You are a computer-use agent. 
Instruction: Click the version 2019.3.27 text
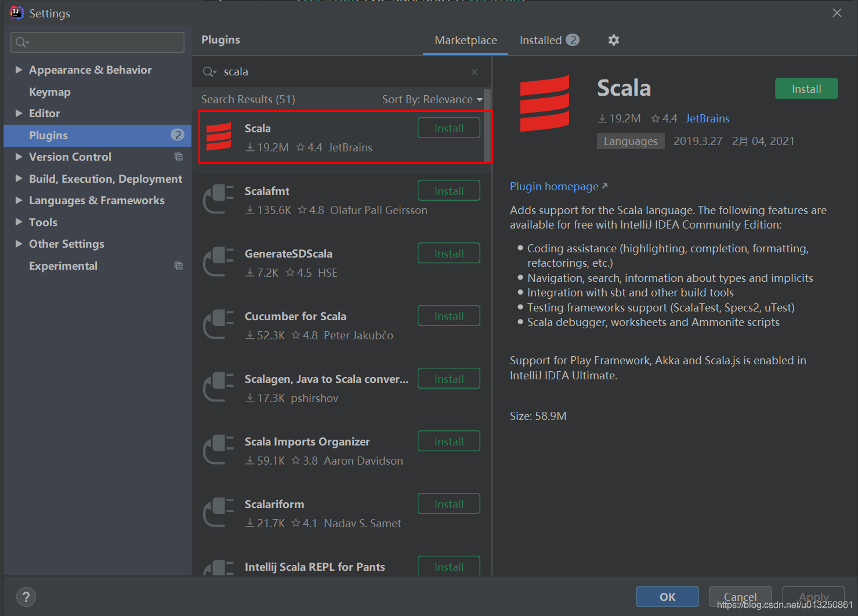point(698,141)
